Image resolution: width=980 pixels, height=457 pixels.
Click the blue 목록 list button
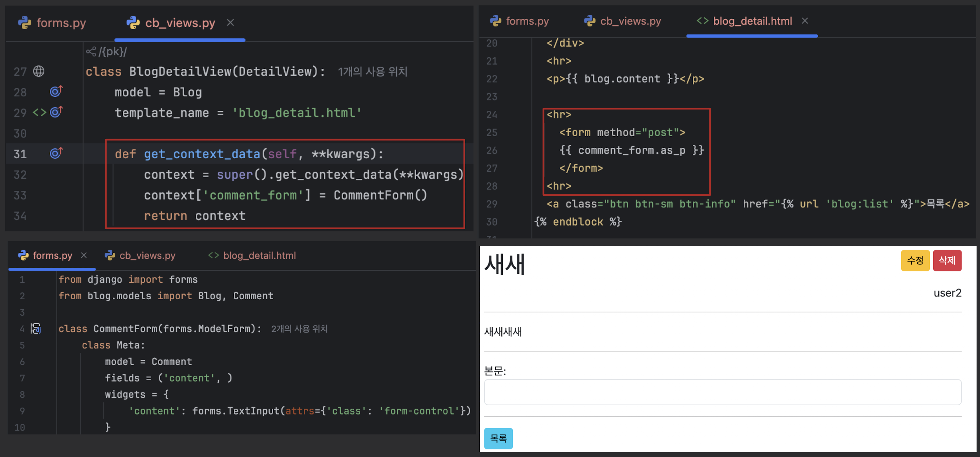coord(498,438)
